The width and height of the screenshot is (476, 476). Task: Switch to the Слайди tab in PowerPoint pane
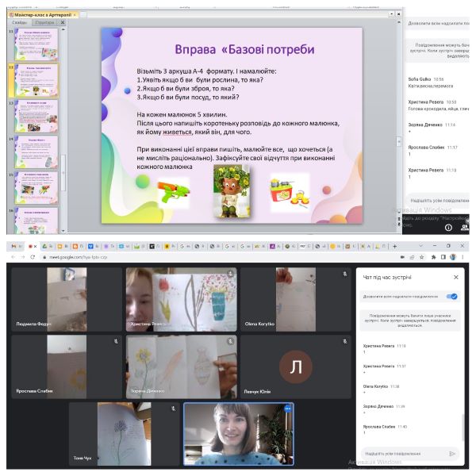tap(19, 22)
